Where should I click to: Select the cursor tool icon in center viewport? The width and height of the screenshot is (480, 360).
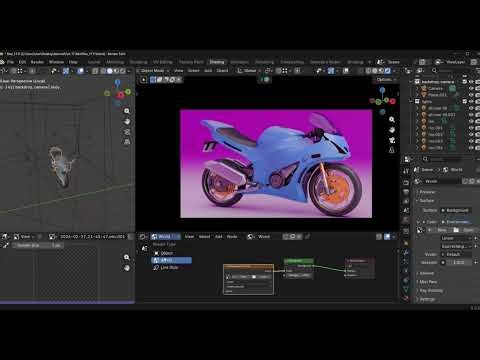click(144, 80)
